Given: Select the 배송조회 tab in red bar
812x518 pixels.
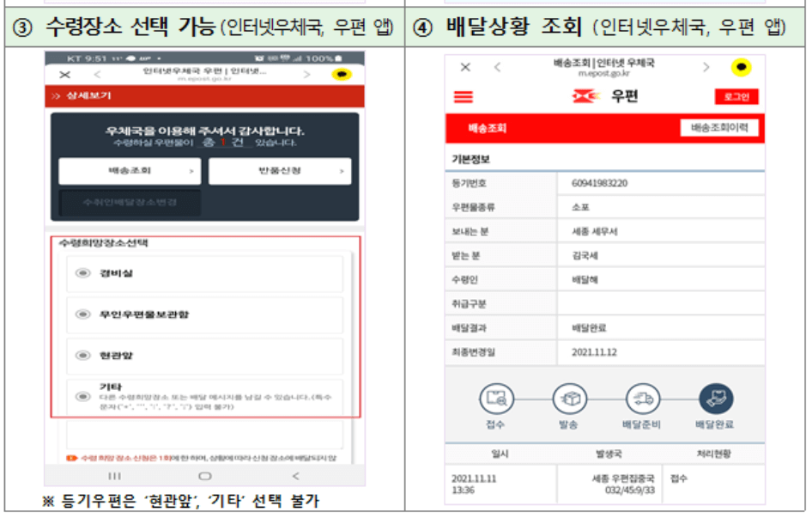Looking at the screenshot, I should [488, 128].
